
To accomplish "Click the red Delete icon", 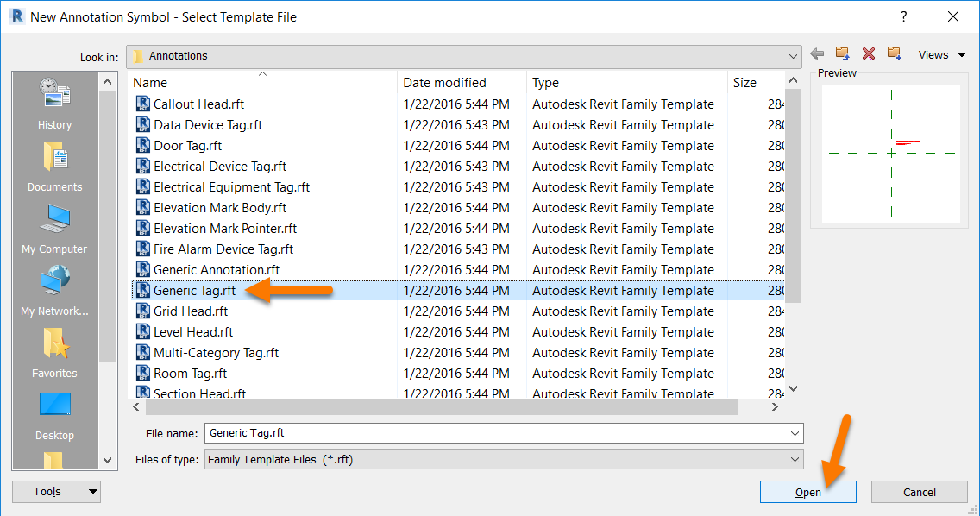I will (x=869, y=54).
